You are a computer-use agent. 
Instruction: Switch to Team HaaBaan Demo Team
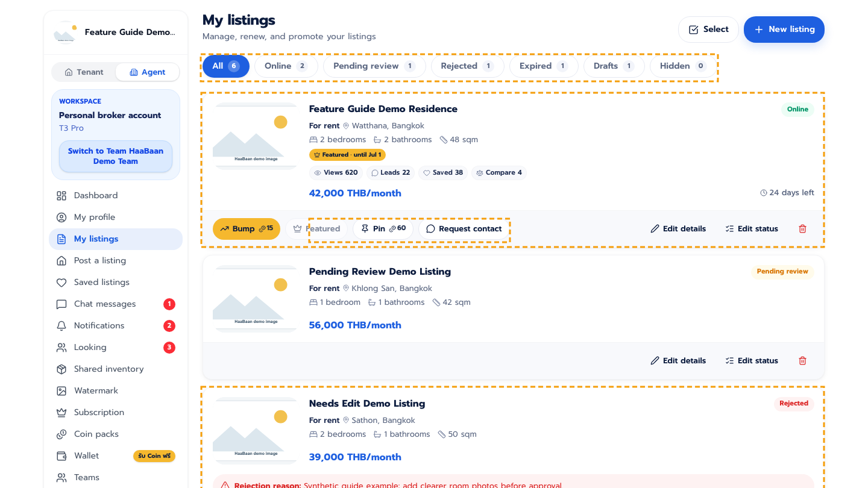pos(116,157)
